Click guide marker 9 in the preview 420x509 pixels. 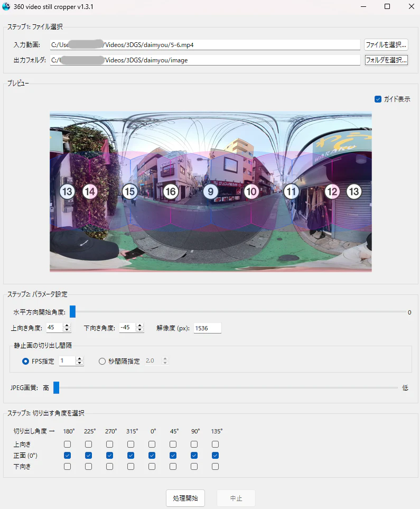point(211,191)
